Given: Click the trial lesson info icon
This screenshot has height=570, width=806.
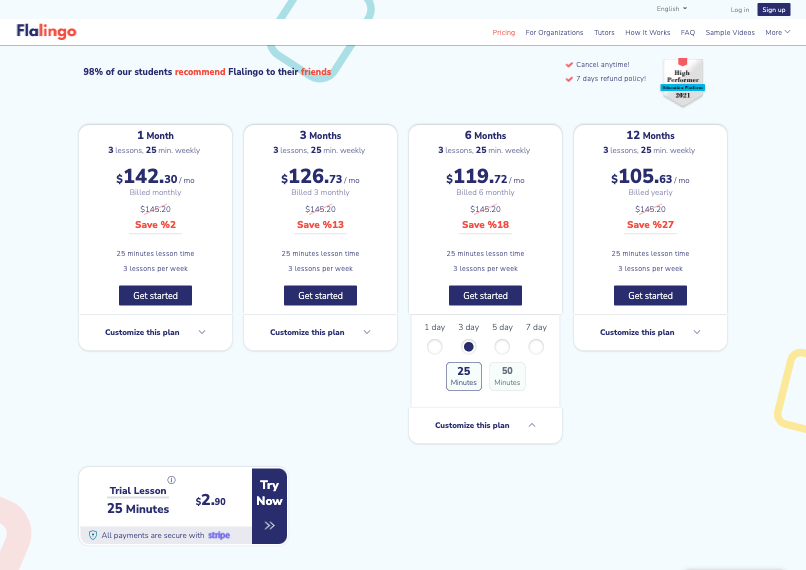Looking at the screenshot, I should 171,480.
